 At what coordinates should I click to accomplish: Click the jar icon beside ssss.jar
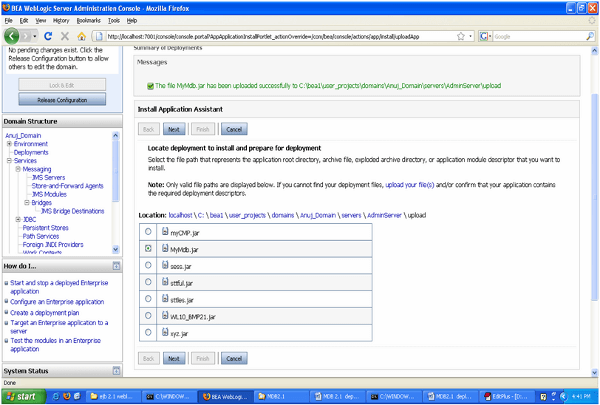(x=165, y=265)
